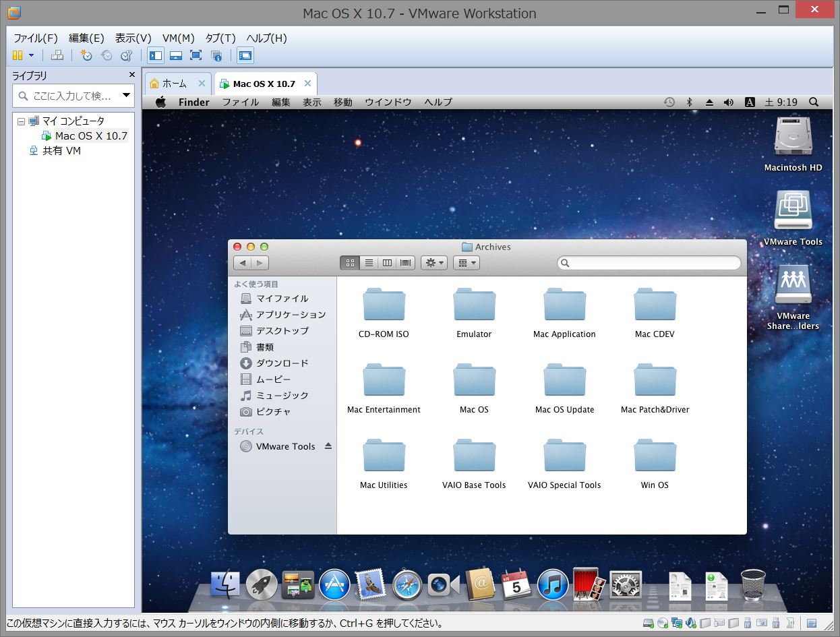
Task: Open the power options dropdown arrow
Action: [31, 55]
